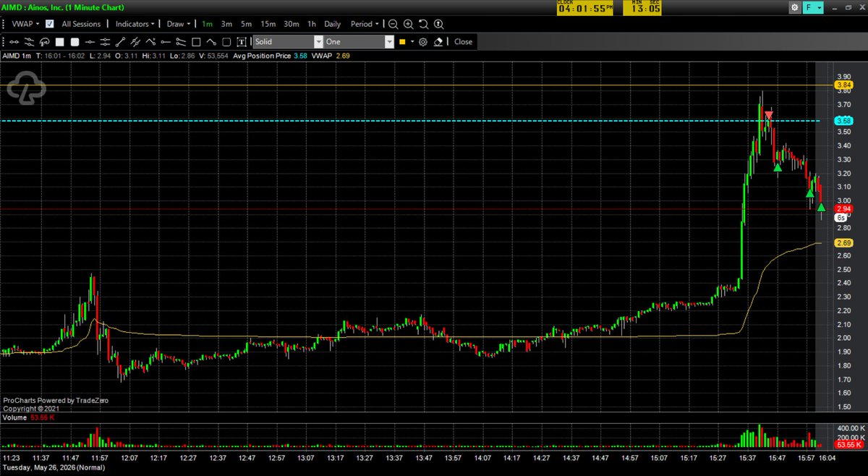The image size is (868, 476).
Task: Click the yellow drawing color swatch
Action: pyautogui.click(x=402, y=42)
